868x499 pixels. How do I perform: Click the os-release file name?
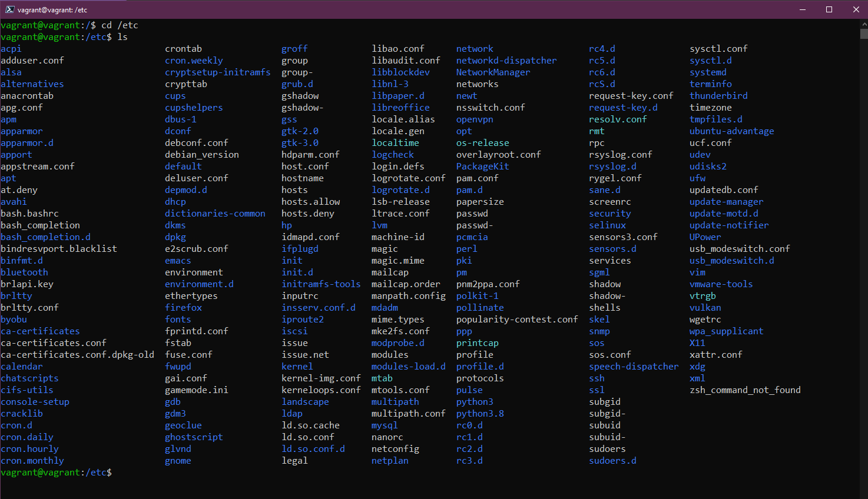click(x=482, y=142)
